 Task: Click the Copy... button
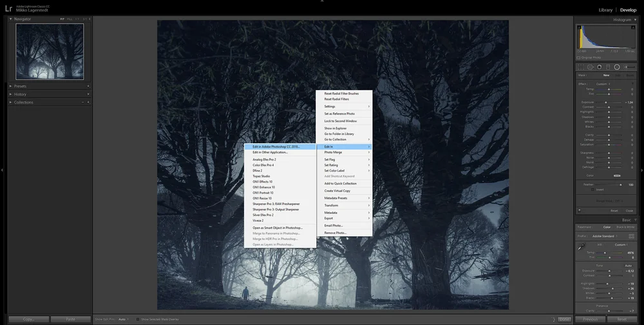[29, 319]
